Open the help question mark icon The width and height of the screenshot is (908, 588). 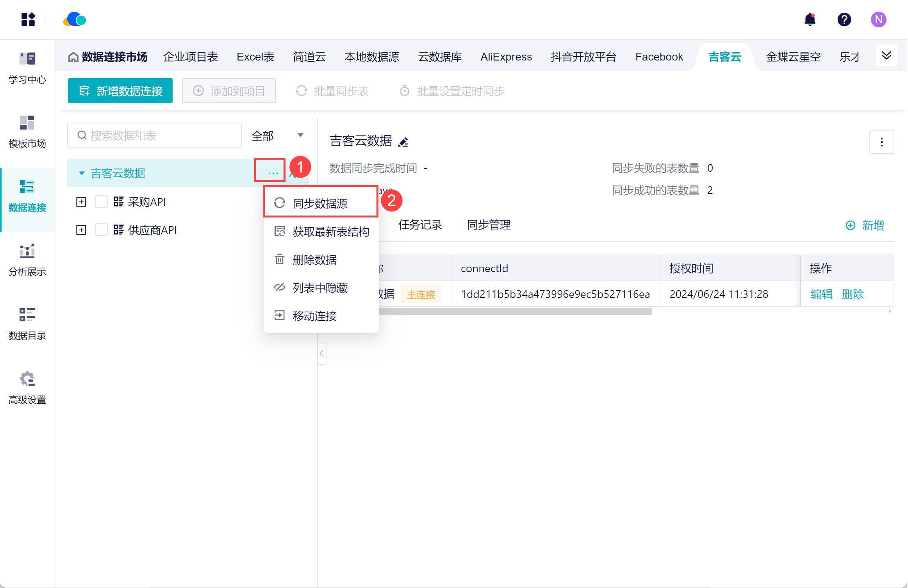[844, 20]
